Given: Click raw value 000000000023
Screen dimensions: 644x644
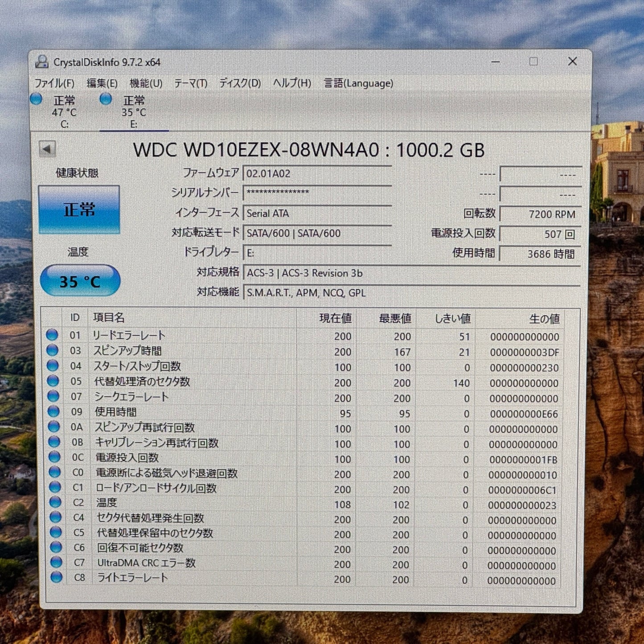Looking at the screenshot, I should (x=522, y=505).
